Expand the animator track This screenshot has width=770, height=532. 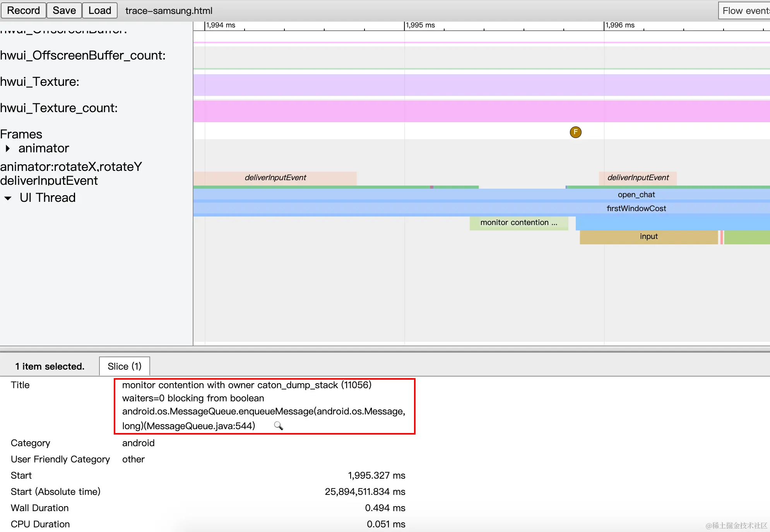pyautogui.click(x=8, y=148)
